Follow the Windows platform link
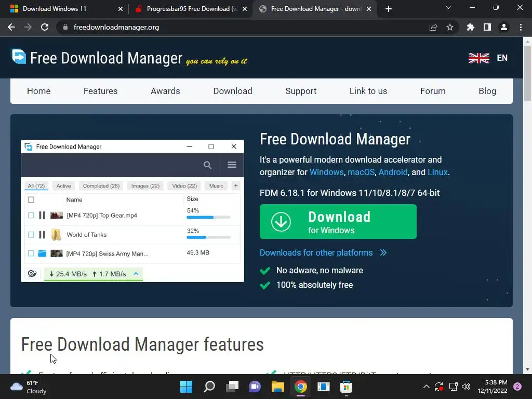The image size is (532, 399). point(326,172)
